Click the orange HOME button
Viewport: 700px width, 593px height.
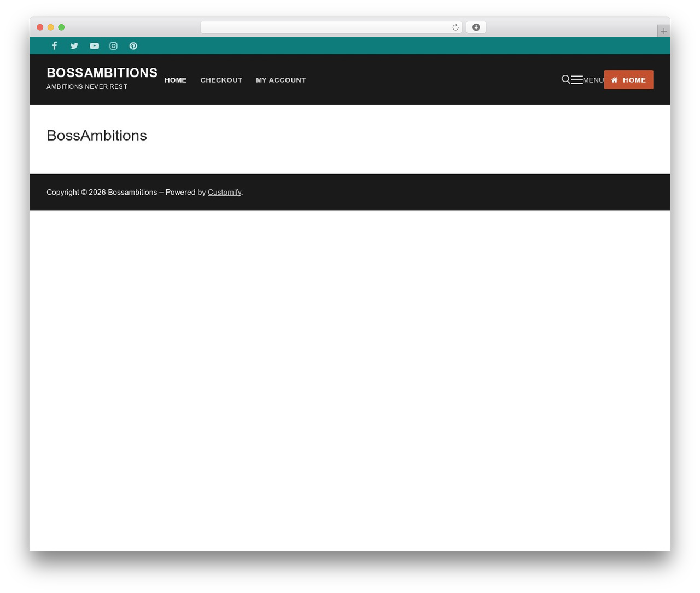point(628,80)
